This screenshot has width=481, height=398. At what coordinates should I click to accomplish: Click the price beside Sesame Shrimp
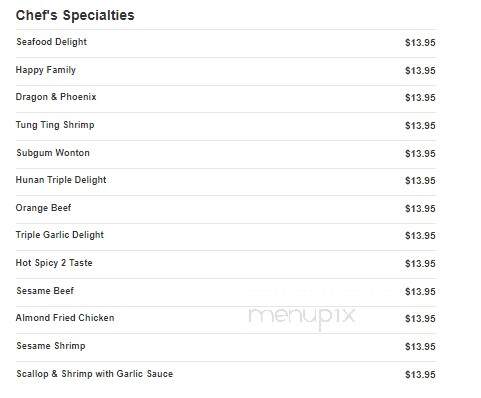420,347
